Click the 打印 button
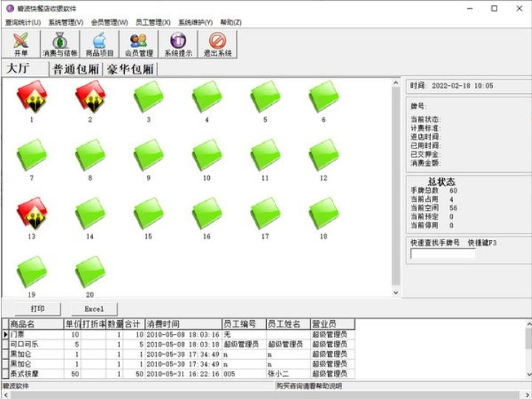532x399 pixels. (x=38, y=309)
